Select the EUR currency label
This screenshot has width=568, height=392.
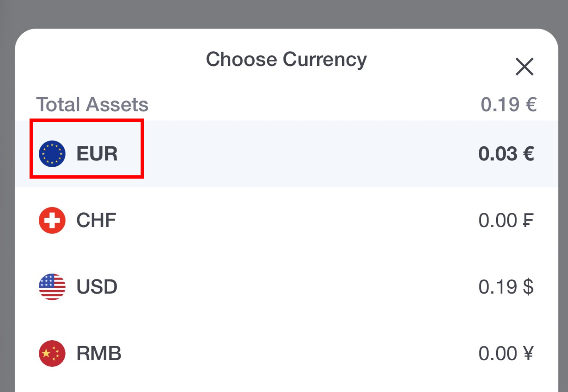(x=97, y=154)
